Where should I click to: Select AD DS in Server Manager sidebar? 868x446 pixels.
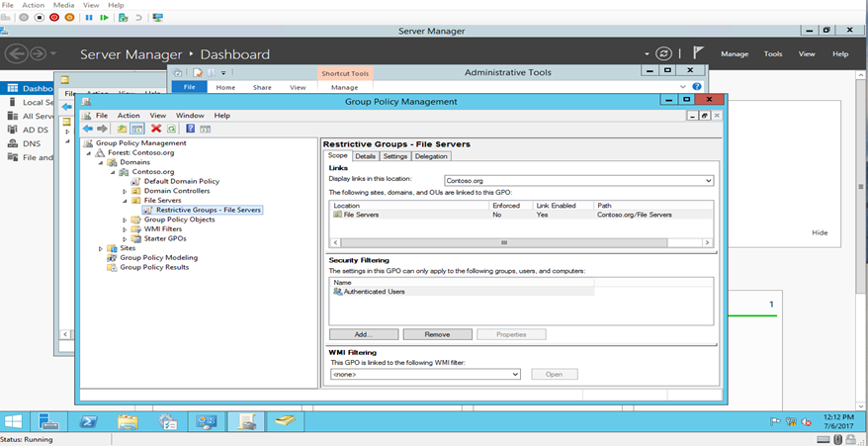click(x=35, y=130)
